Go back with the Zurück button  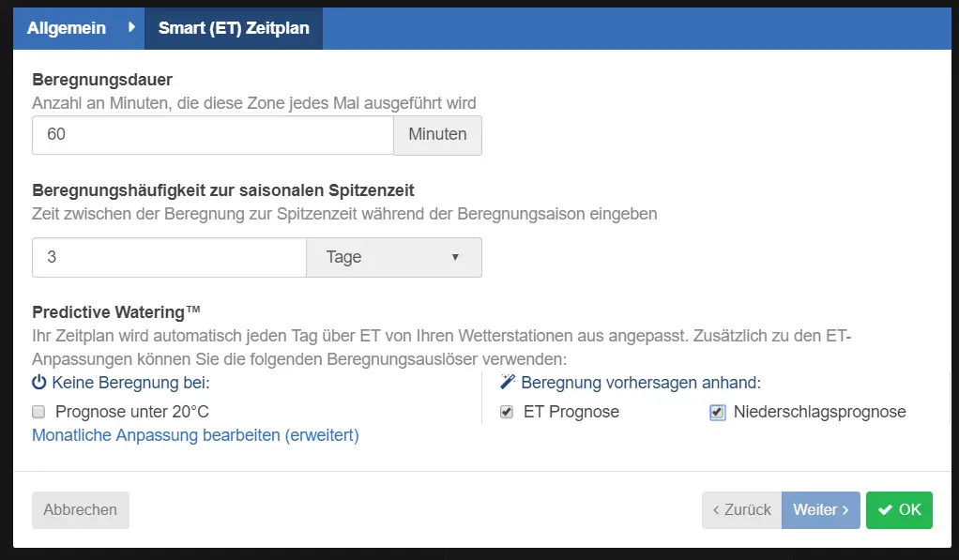point(741,510)
